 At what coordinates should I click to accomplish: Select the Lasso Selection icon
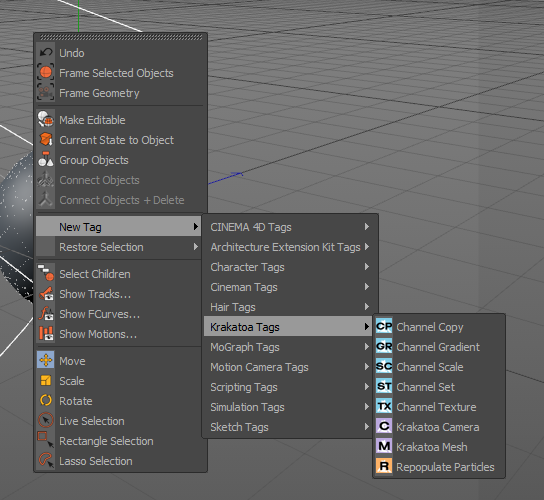tap(46, 460)
